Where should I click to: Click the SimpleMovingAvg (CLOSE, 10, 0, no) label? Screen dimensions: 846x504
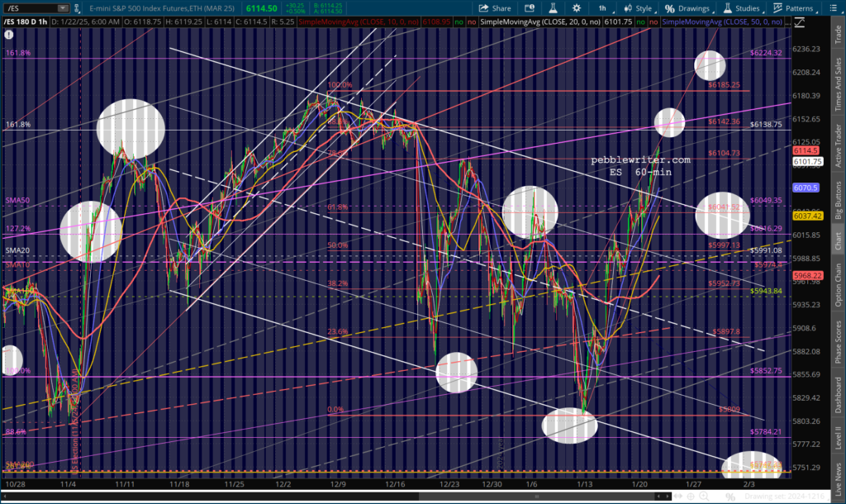[x=359, y=22]
